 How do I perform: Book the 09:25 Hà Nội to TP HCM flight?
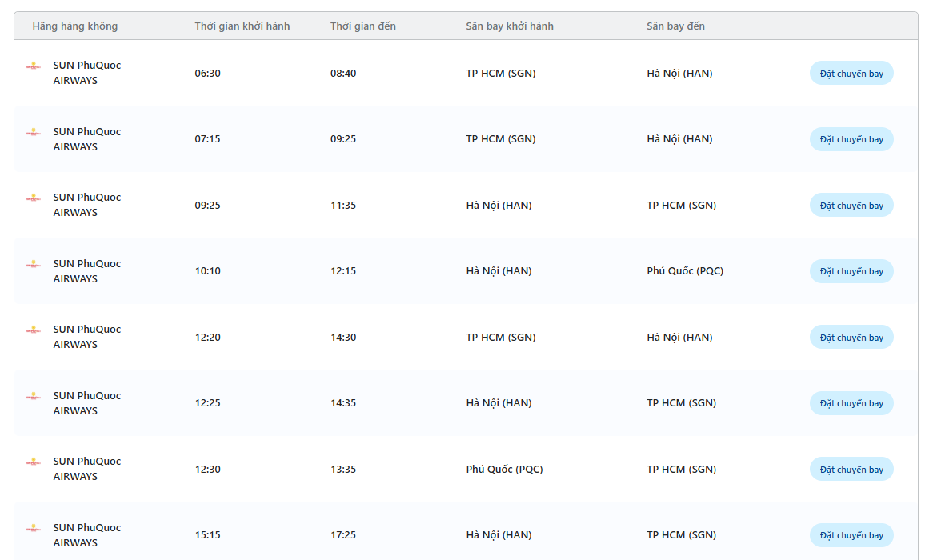click(851, 206)
